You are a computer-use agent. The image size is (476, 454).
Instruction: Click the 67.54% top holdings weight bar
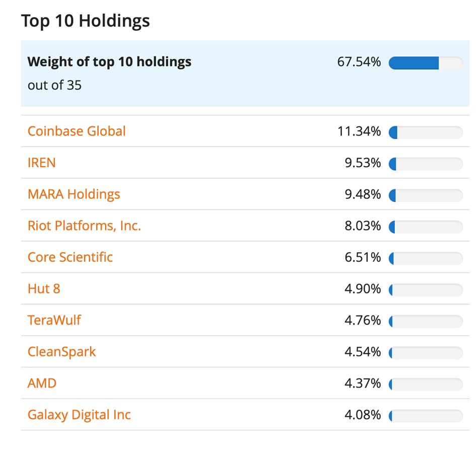426,63
